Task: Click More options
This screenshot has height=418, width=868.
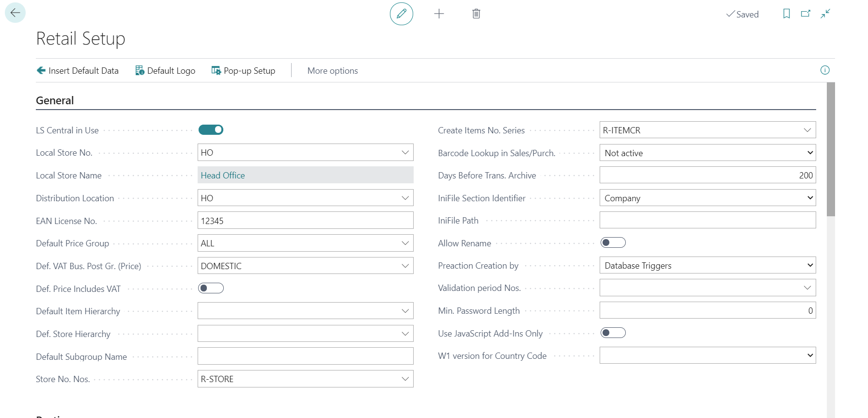Action: pos(332,71)
